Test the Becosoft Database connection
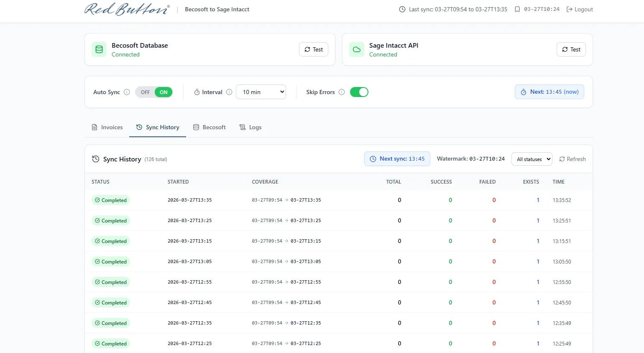 314,49
